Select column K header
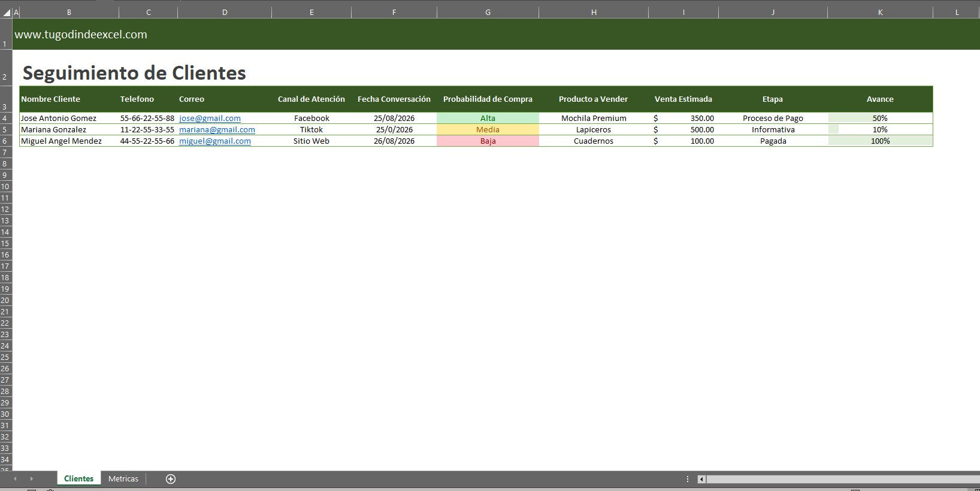Image resolution: width=980 pixels, height=491 pixels. (x=880, y=12)
